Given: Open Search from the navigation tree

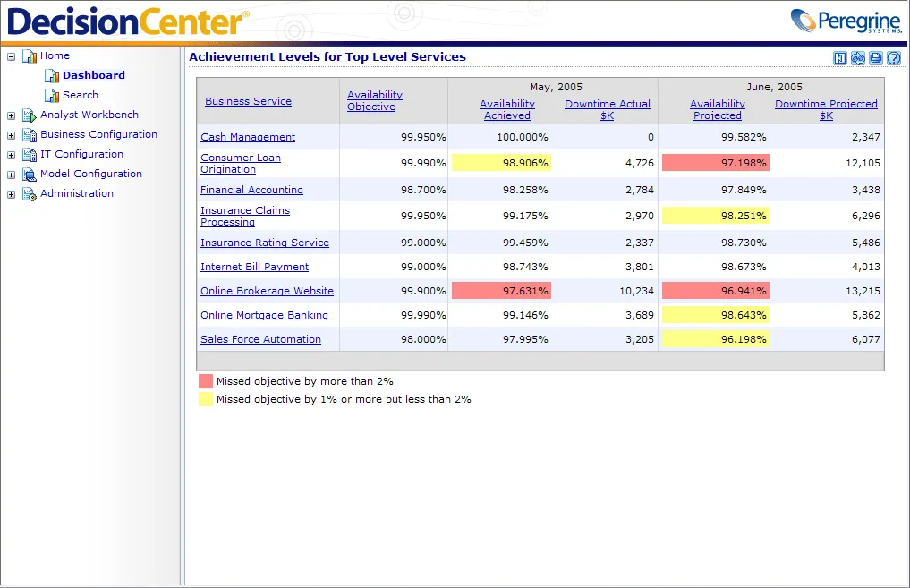Looking at the screenshot, I should pyautogui.click(x=81, y=95).
